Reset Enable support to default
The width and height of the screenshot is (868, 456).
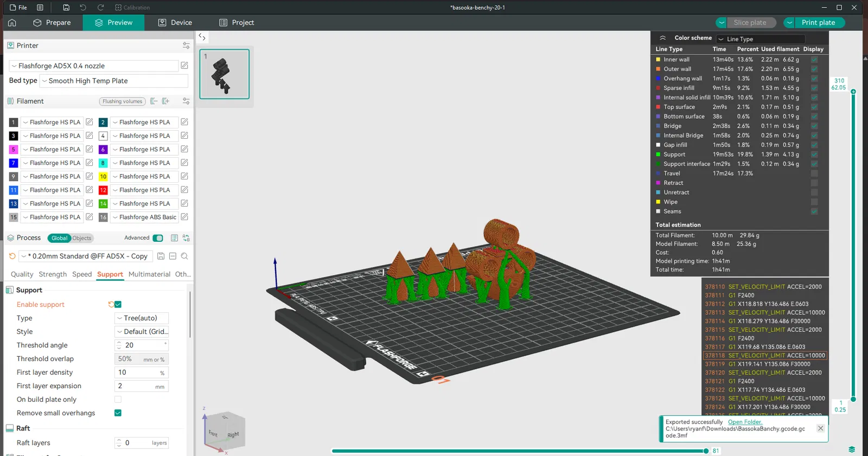pyautogui.click(x=111, y=304)
